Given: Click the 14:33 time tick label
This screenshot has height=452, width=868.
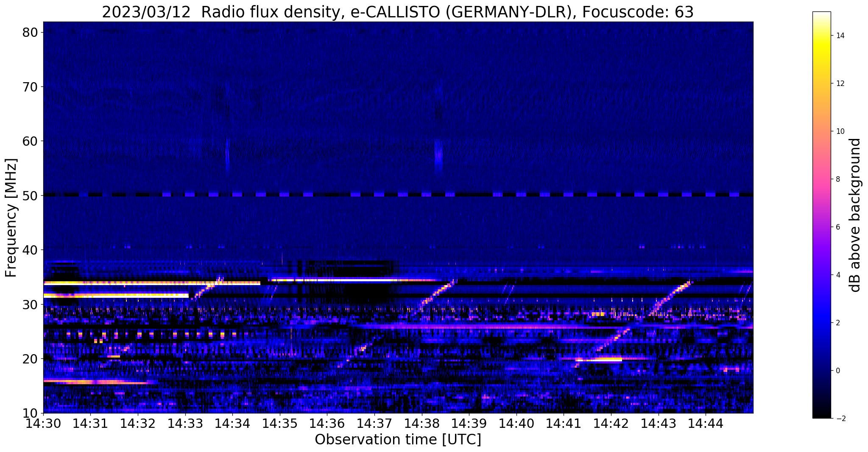Looking at the screenshot, I should pos(185,424).
